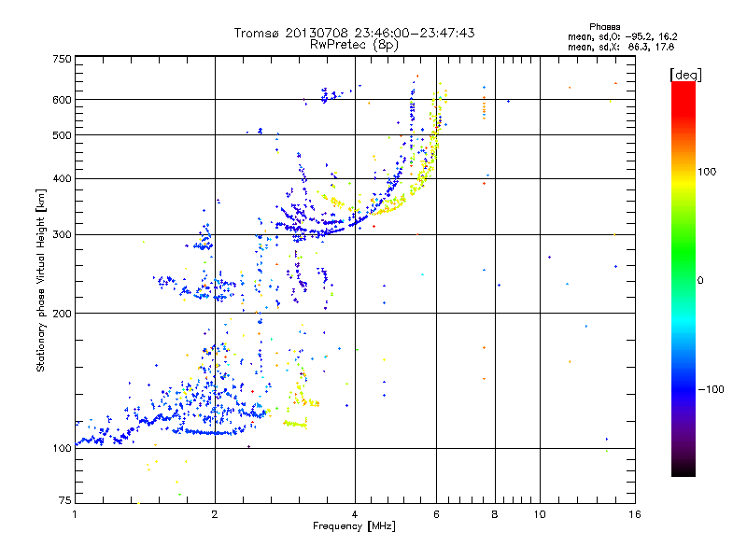Click y-axis tick label '400'
Viewport: 747px width, 560px height.
tap(62, 178)
